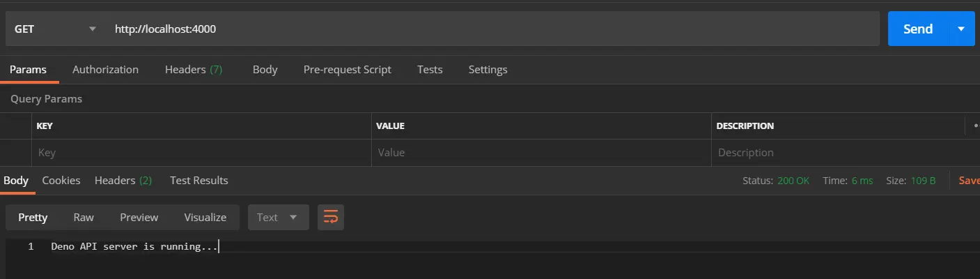Screen dimensions: 980x279
Task: Open the Text format dropdown
Action: click(278, 218)
